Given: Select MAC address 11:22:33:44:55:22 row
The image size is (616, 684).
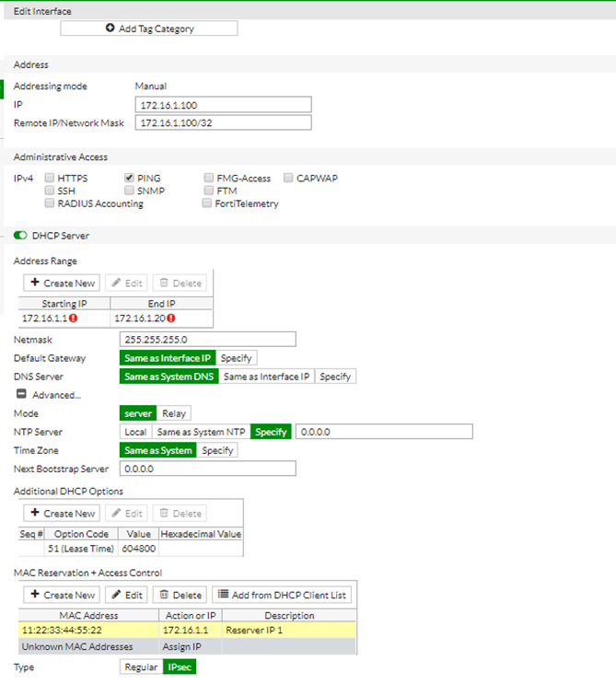Looking at the screenshot, I should coord(187,630).
